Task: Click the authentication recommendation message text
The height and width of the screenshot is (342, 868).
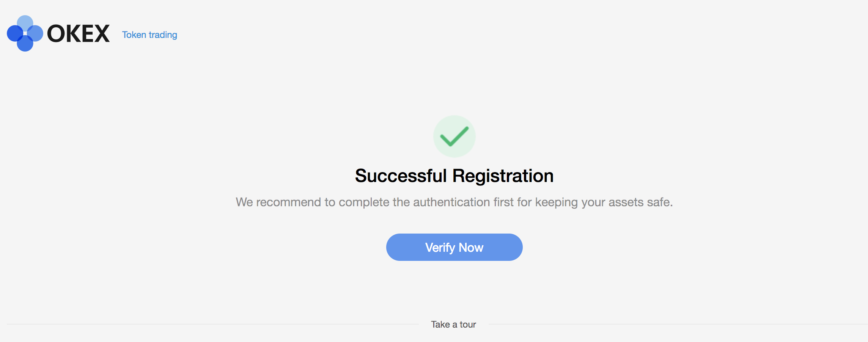Action: pyautogui.click(x=454, y=202)
